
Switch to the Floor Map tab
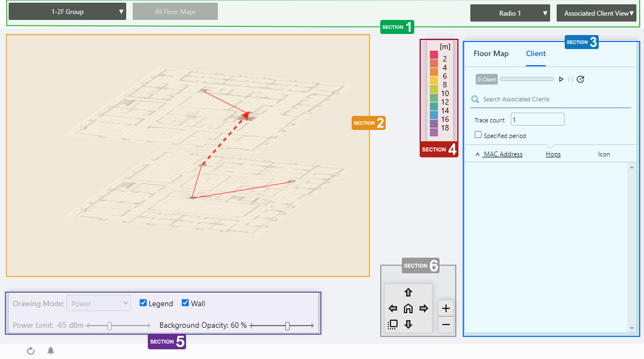pyautogui.click(x=491, y=54)
